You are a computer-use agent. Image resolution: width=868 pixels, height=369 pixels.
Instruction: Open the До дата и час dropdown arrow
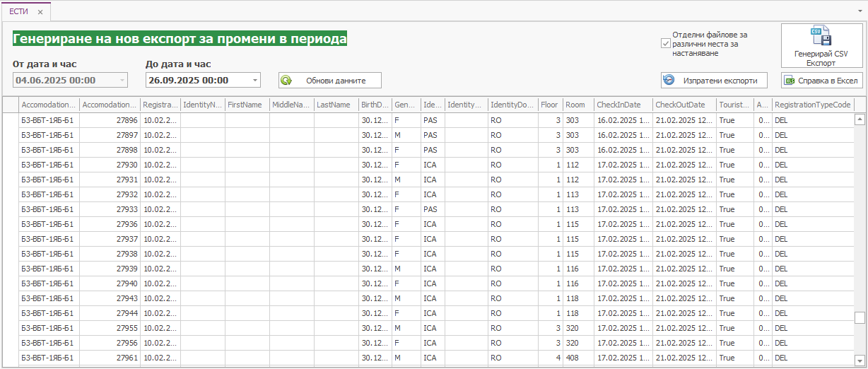pyautogui.click(x=255, y=81)
